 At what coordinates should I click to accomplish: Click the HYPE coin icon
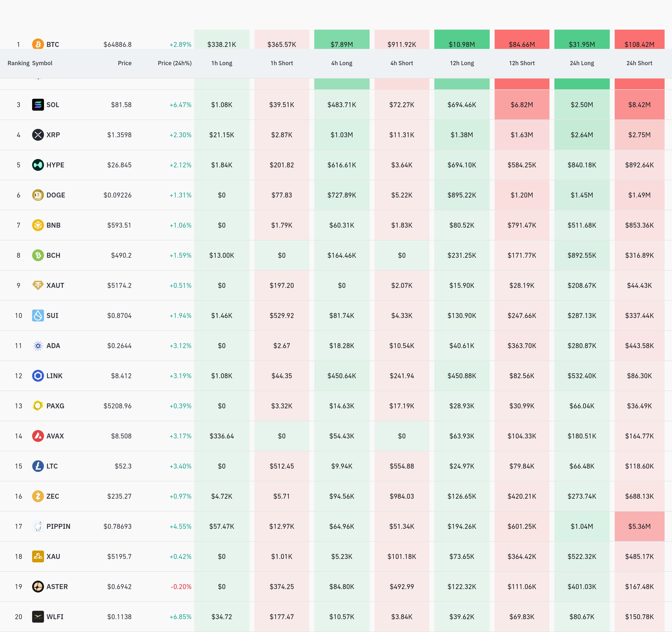pos(38,165)
